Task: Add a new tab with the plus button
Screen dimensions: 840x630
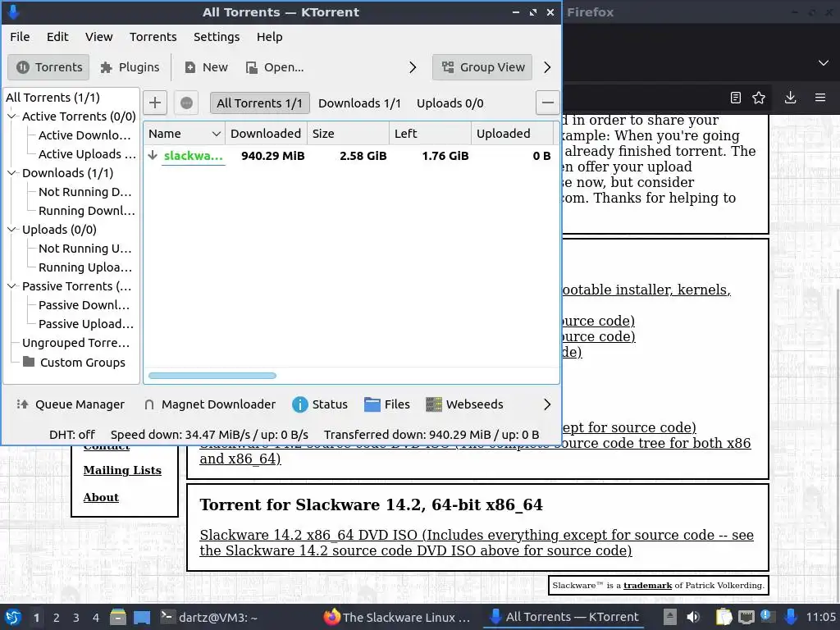Action: coord(155,103)
